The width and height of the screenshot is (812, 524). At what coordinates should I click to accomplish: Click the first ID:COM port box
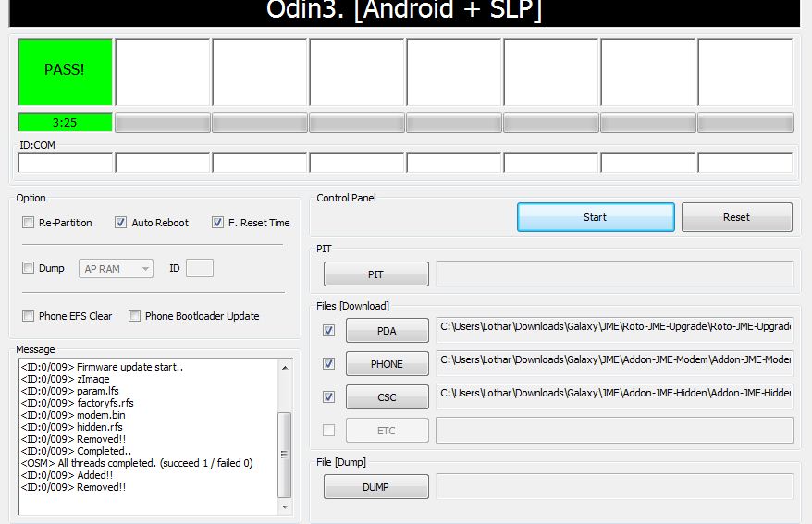[66, 163]
